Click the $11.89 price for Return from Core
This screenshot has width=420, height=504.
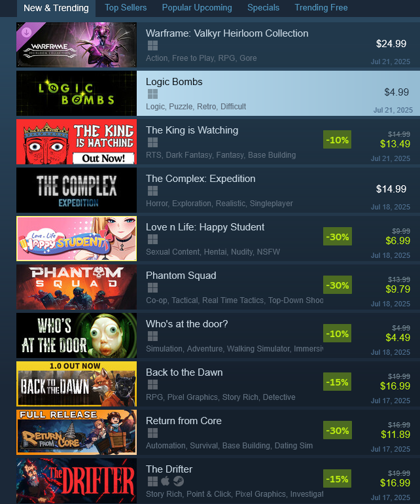click(395, 434)
